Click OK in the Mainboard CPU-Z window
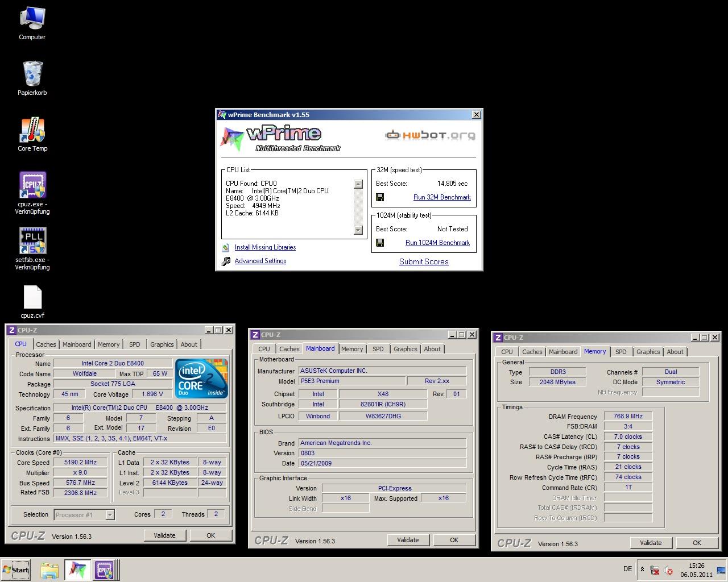 [454, 540]
